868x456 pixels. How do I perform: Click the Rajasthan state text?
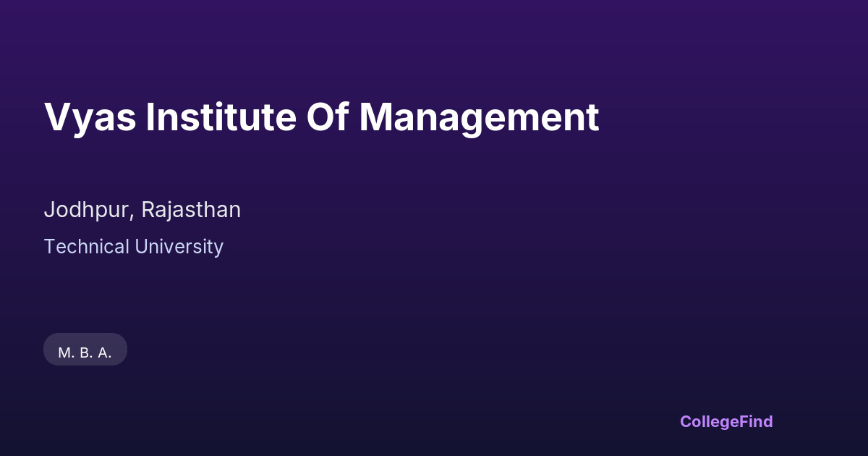coord(191,210)
